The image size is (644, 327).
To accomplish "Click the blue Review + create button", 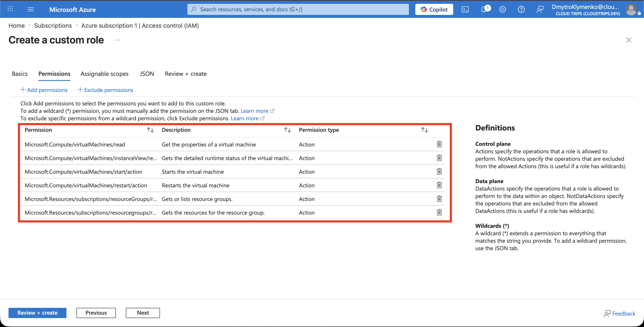I will pos(37,313).
